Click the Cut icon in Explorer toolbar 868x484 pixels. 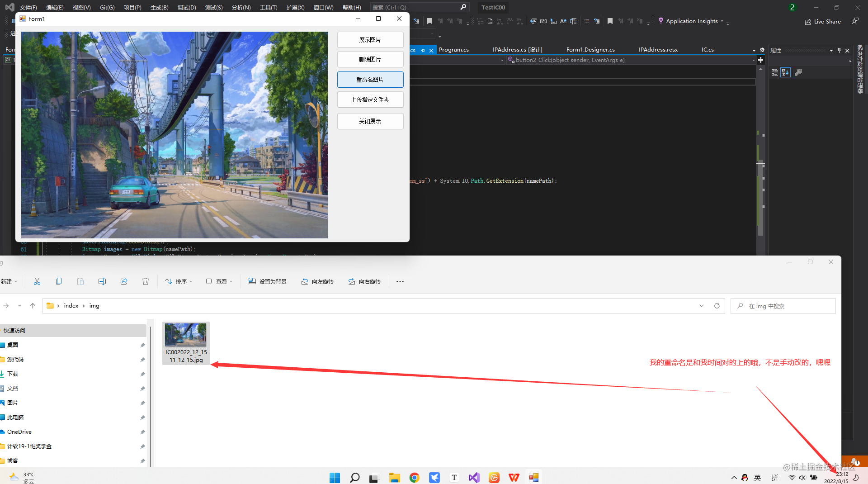[x=37, y=281]
